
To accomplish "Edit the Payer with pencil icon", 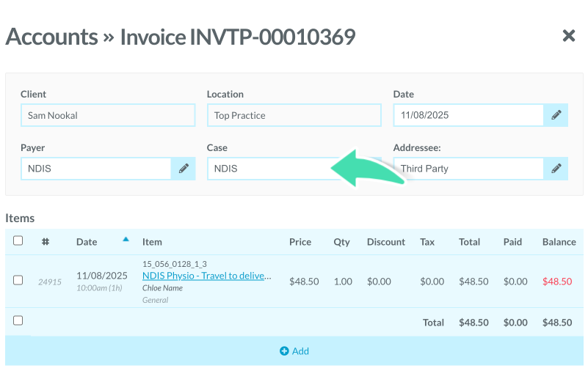I will click(184, 169).
